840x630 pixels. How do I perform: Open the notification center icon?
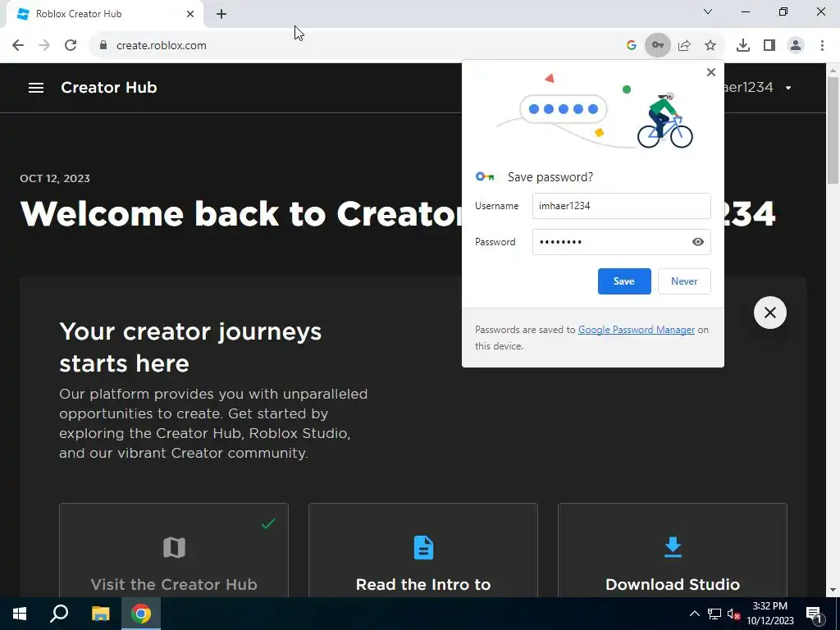(x=814, y=614)
